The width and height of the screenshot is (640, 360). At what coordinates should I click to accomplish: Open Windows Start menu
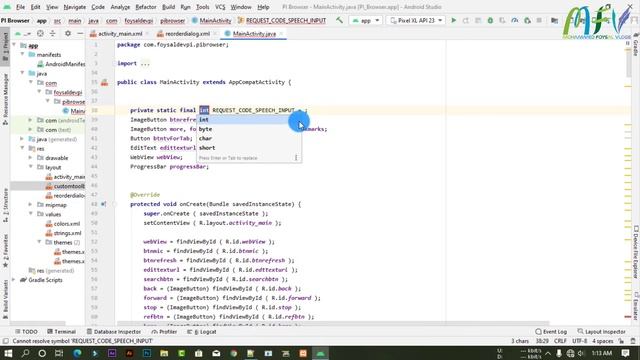(8, 353)
